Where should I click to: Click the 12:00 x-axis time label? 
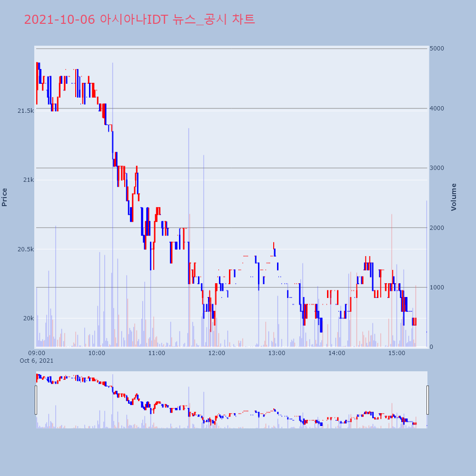217,353
